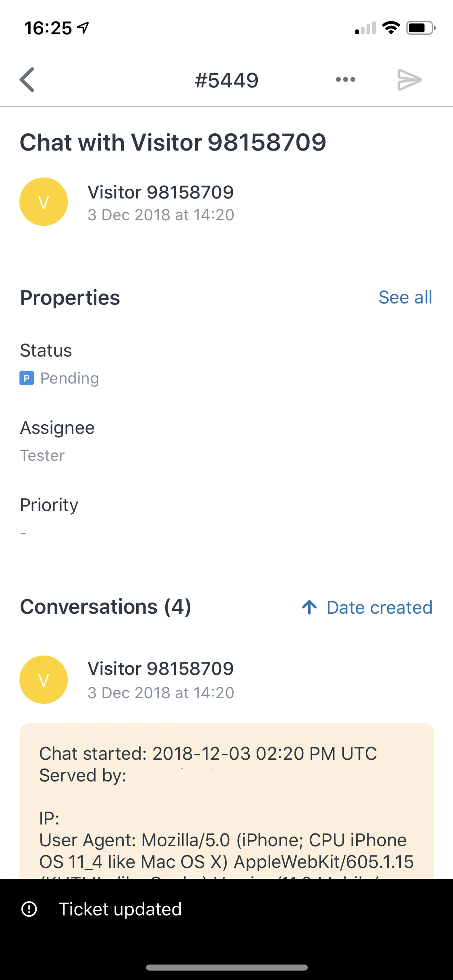Tap the blue Pending status badge icon

click(27, 378)
